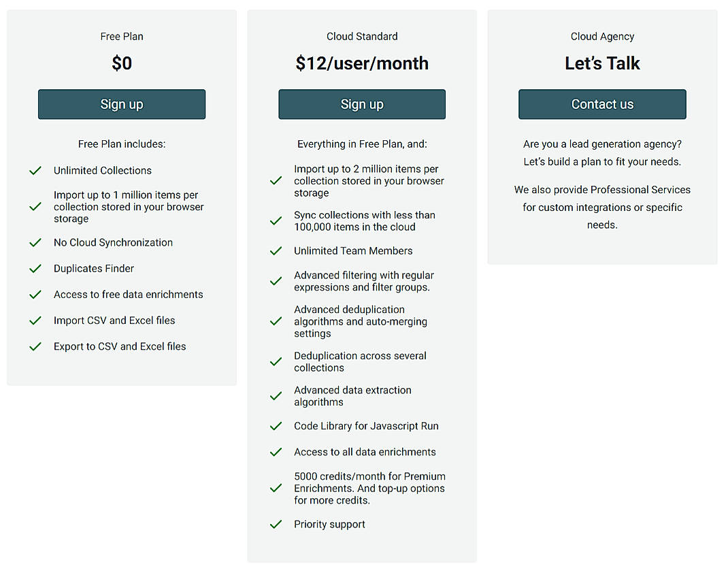Click the checkmark beside Deduplication across several collections

[276, 361]
